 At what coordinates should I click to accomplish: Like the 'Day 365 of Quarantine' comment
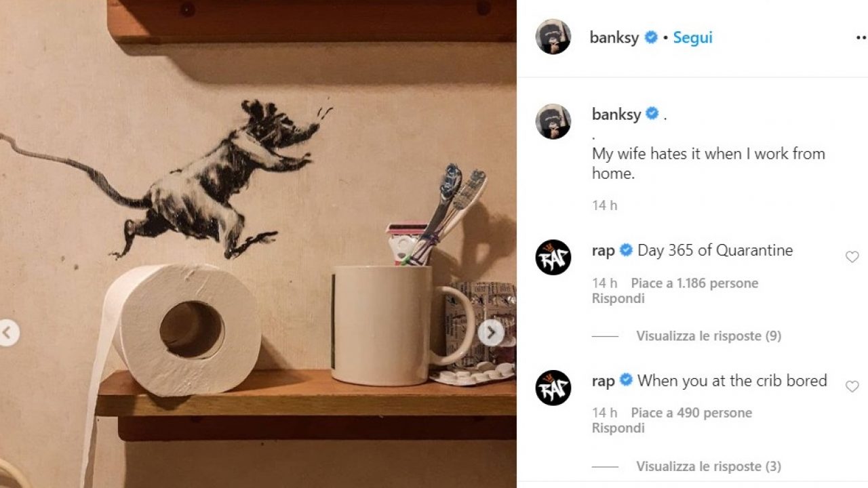point(852,257)
